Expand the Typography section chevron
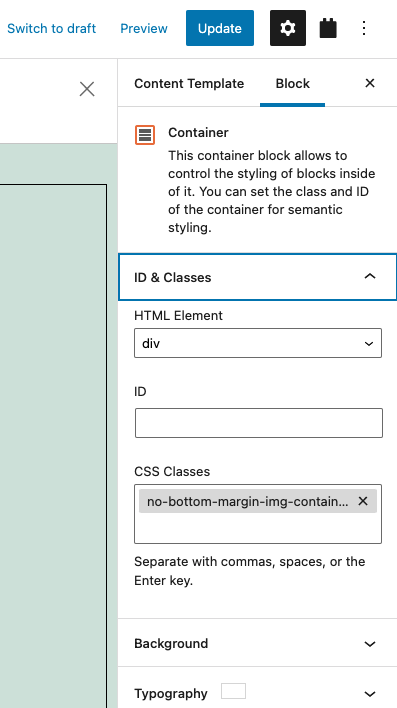The image size is (397, 708). 370,694
